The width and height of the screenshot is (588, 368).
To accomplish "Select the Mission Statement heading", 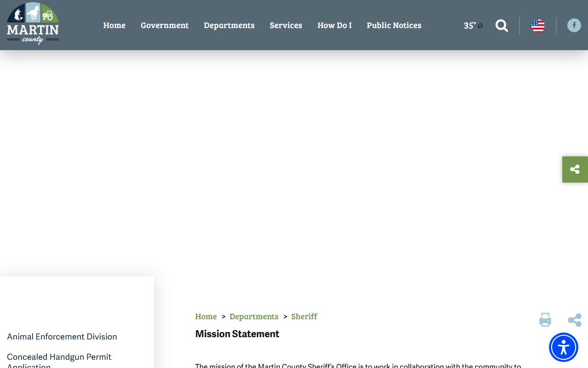I will (237, 334).
